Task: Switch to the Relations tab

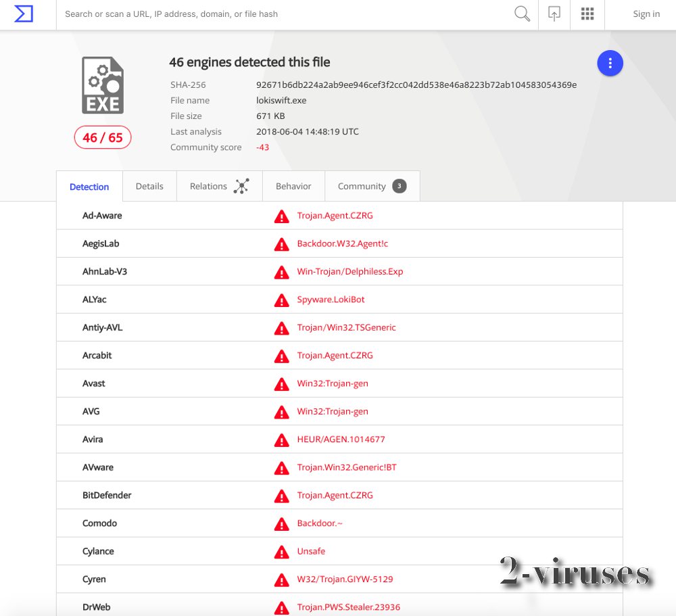Action: [208, 185]
